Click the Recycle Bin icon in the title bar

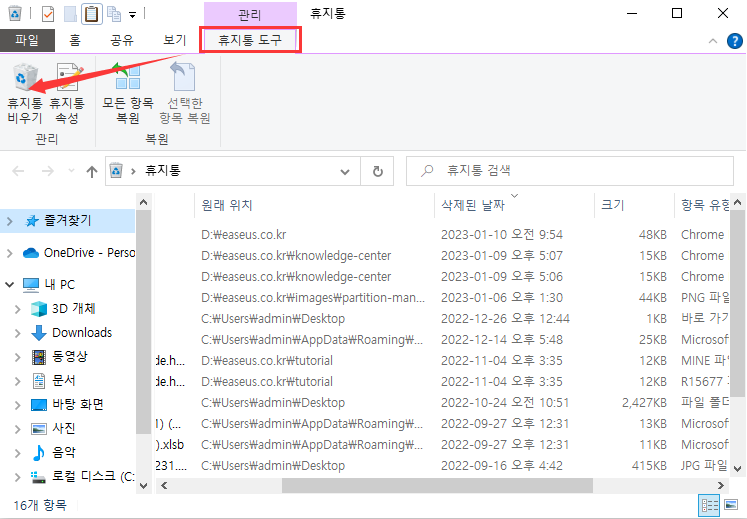(15, 13)
